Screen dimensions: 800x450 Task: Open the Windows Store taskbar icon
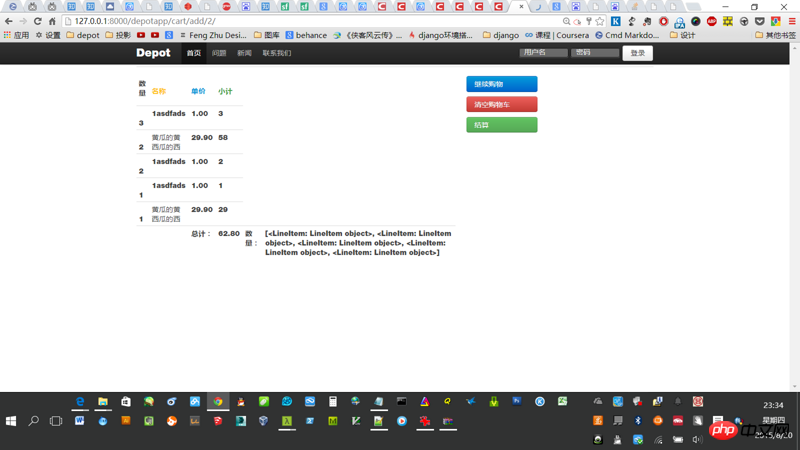(126, 402)
